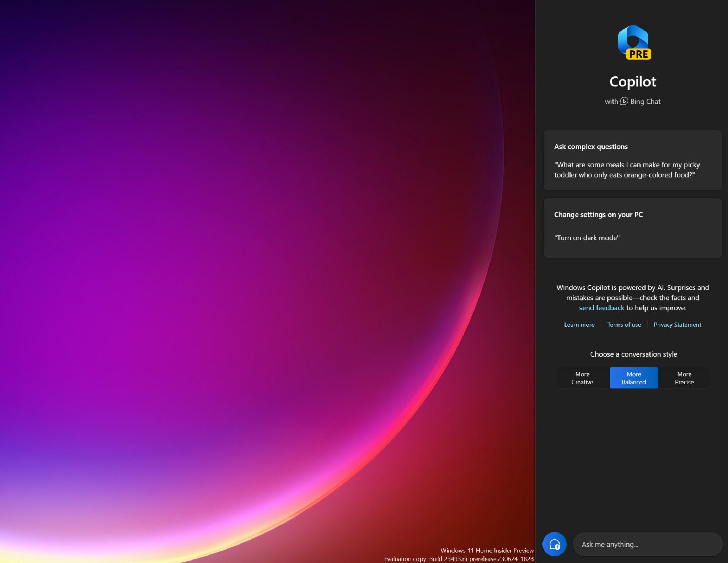Click the 'Ask complex questions' card header

pos(590,146)
